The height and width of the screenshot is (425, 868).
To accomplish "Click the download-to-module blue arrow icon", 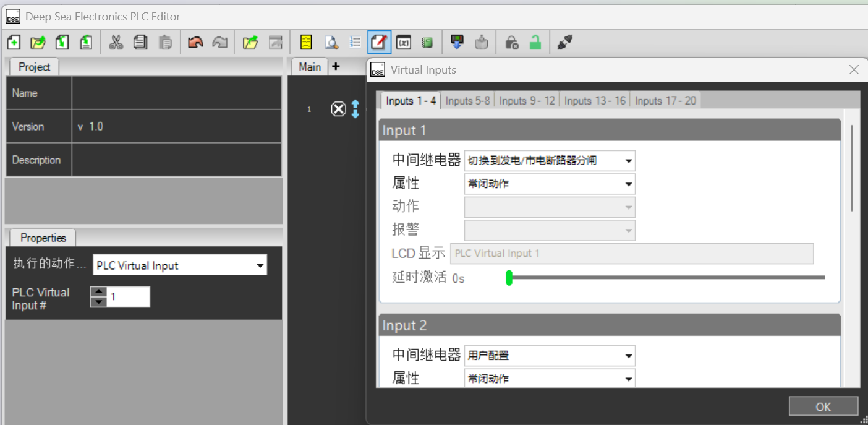I will 457,43.
